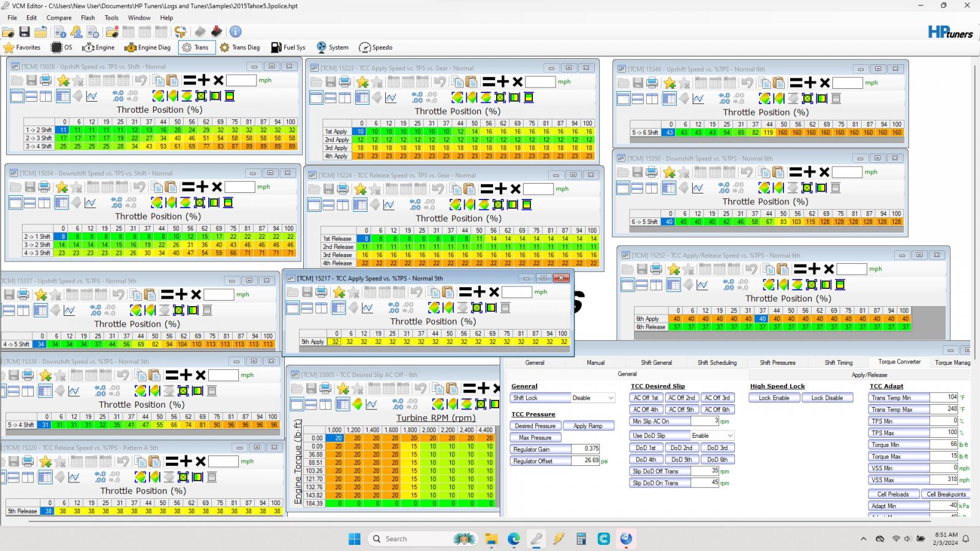
Task: Click the write-to-vehicle red arrow chip icon
Action: point(216,32)
